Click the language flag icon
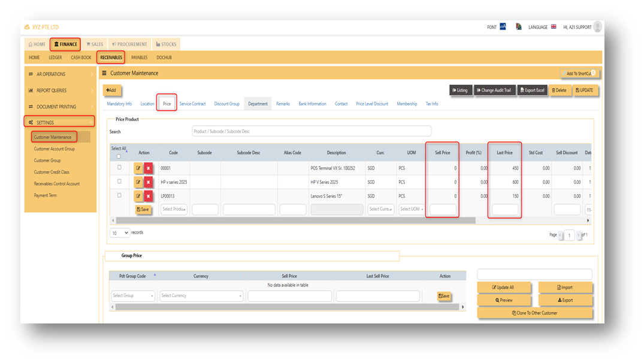The height and width of the screenshot is (363, 644). pos(554,27)
